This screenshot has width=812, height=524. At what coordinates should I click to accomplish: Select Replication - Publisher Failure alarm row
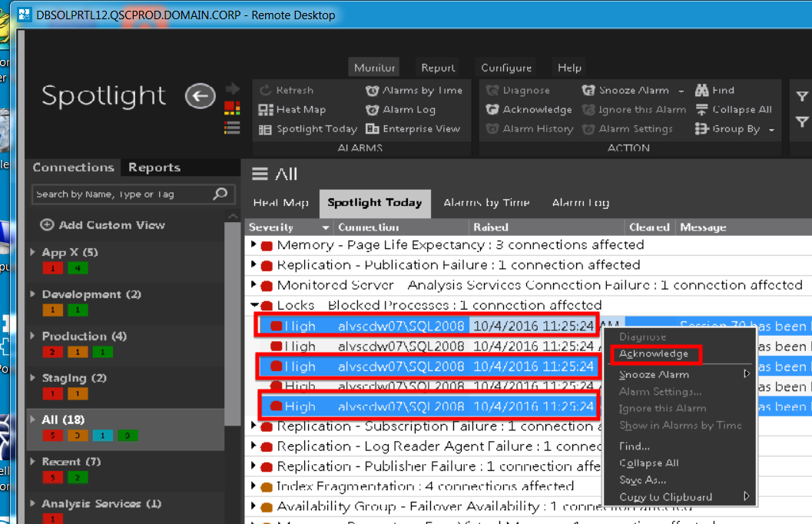(x=425, y=466)
